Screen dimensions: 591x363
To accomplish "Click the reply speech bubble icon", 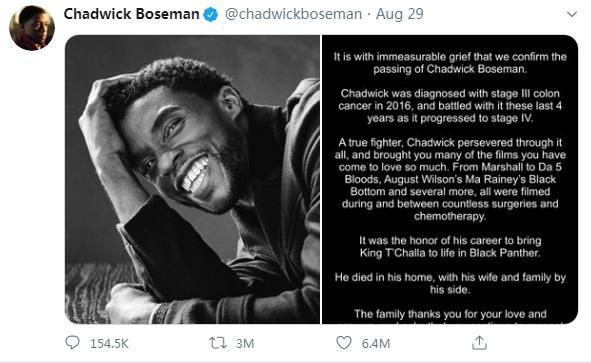I will point(72,343).
